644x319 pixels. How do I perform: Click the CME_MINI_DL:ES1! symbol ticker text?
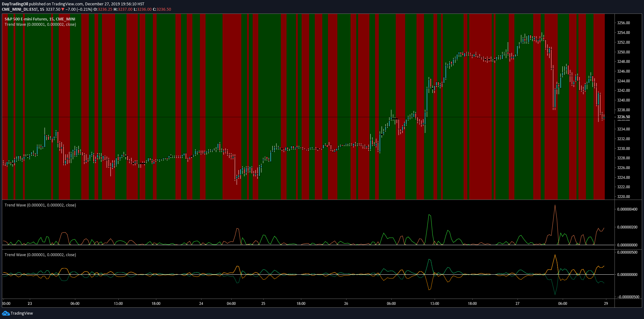[20, 9]
